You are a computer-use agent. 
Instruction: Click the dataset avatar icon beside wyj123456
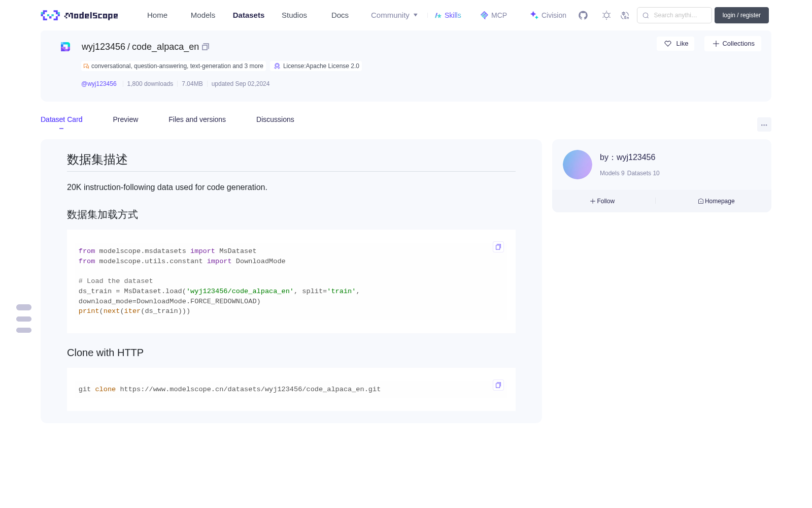[65, 47]
